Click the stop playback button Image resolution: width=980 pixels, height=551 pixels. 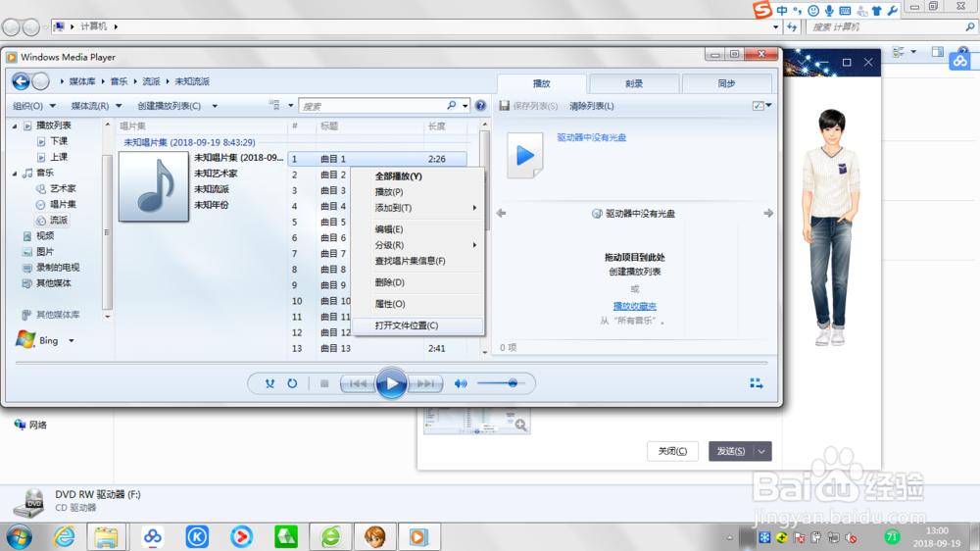(x=324, y=383)
